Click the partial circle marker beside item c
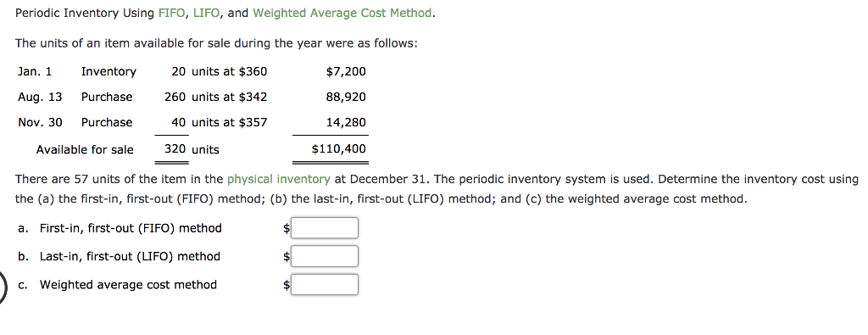 (x=3, y=287)
